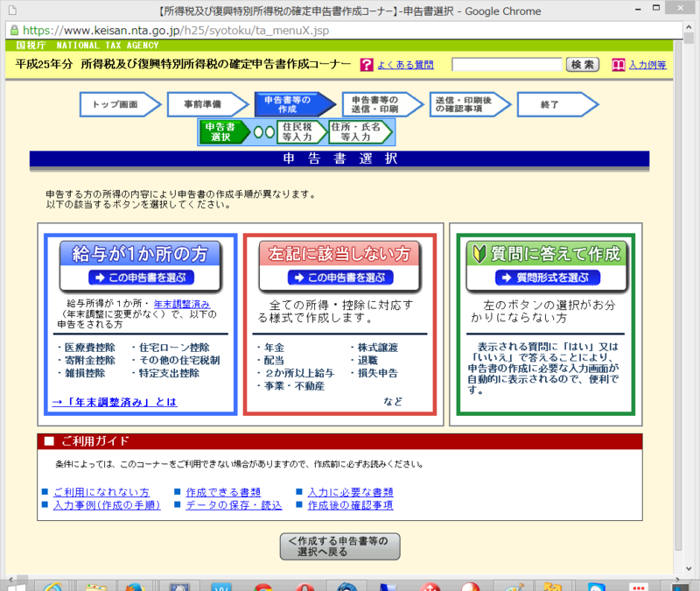This screenshot has width=700, height=591.
Task: Click the red book icon beside 入力例等
Action: point(619,65)
